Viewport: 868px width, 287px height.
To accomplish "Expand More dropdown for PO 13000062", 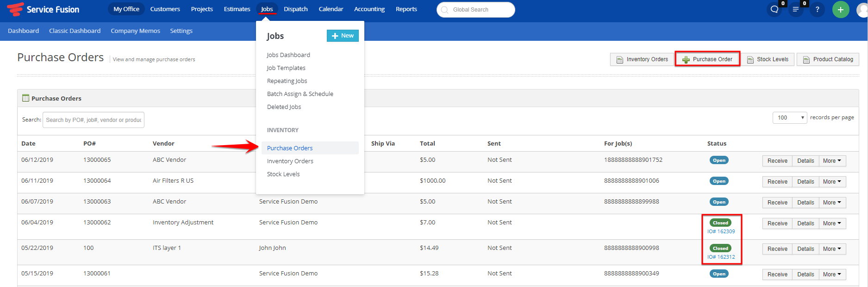I will 832,223.
